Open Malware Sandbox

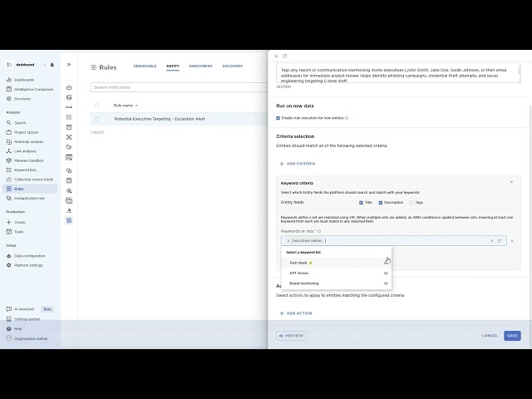(25, 160)
